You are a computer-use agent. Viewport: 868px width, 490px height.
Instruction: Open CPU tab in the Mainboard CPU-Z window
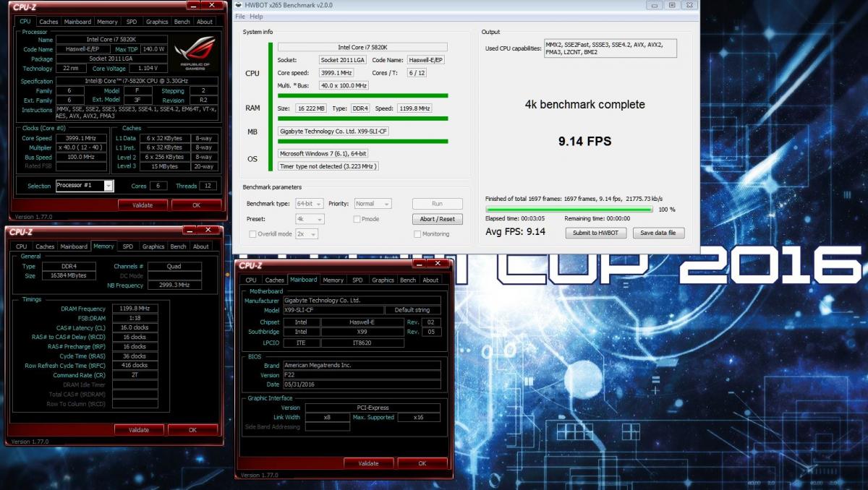pyautogui.click(x=251, y=280)
